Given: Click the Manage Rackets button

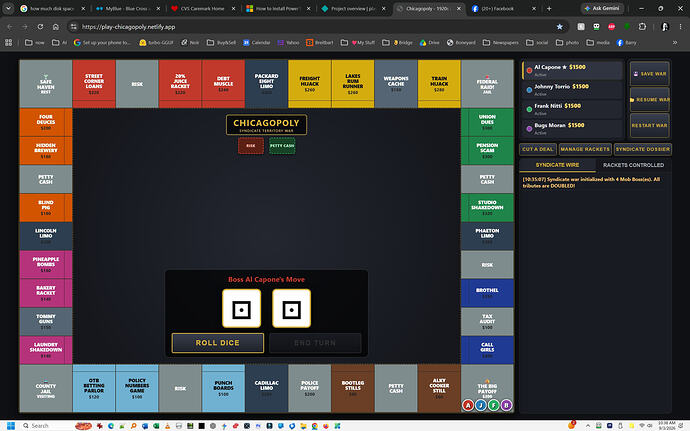Looking at the screenshot, I should click(x=585, y=149).
